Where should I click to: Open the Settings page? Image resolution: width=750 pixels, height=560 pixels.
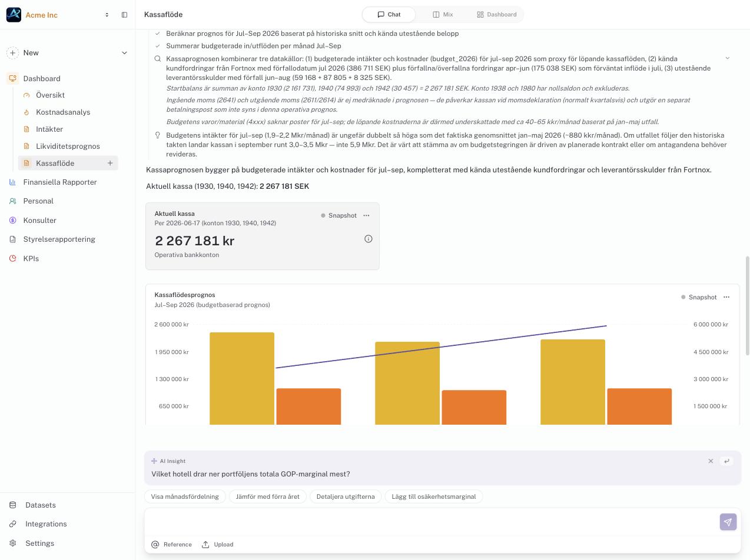point(39,544)
